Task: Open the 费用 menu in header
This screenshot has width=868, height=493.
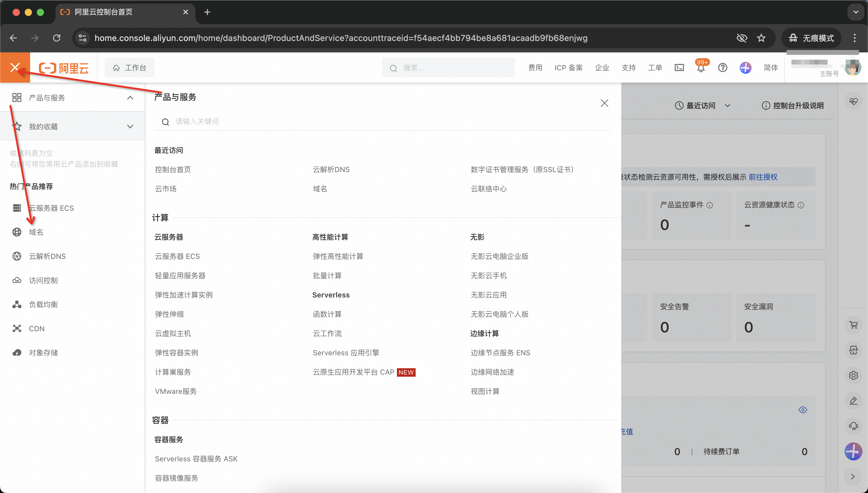Action: pyautogui.click(x=535, y=68)
